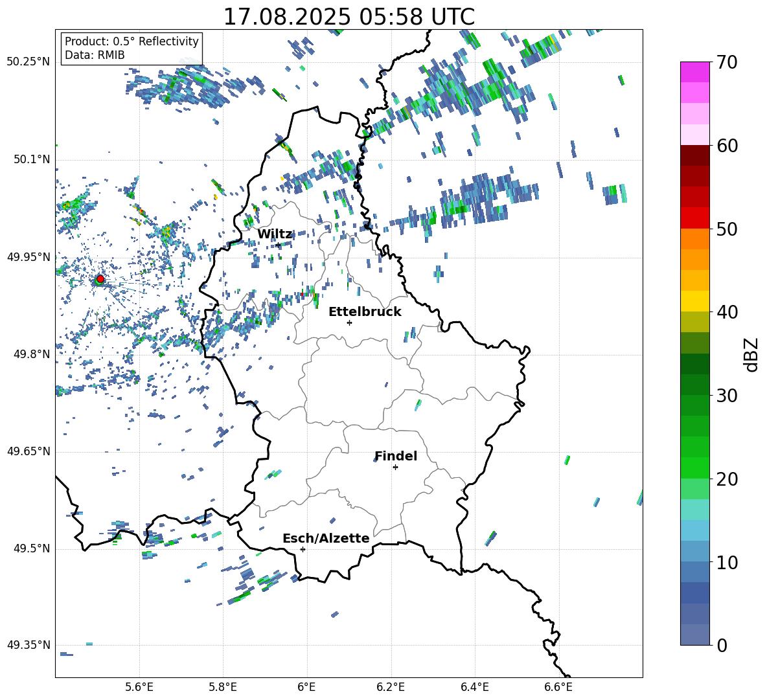Click the bright green colorbar swatch at 20
767x700 pixels.
695,468
